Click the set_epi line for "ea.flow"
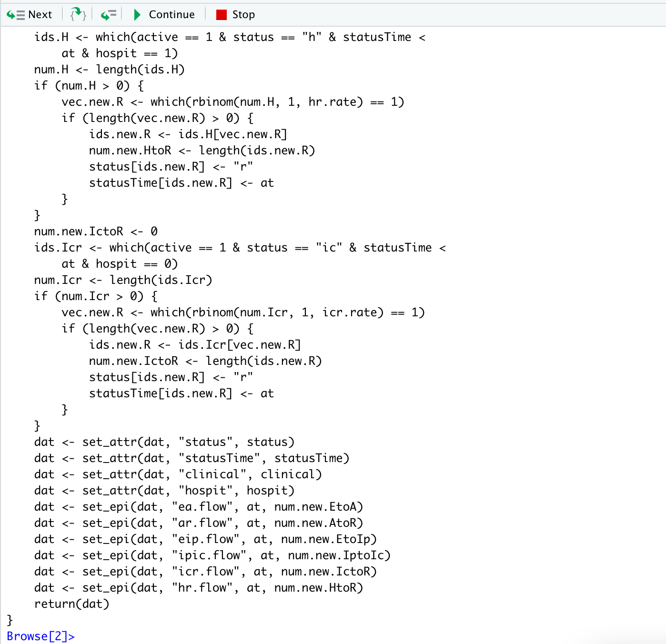 (x=199, y=507)
